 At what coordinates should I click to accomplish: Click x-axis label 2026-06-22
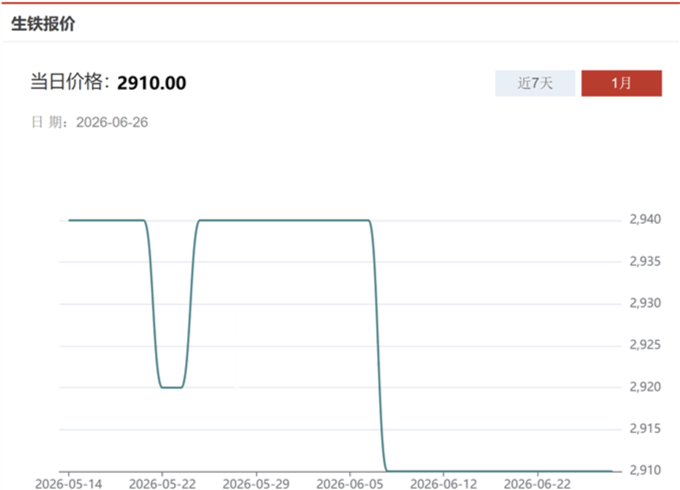(537, 483)
